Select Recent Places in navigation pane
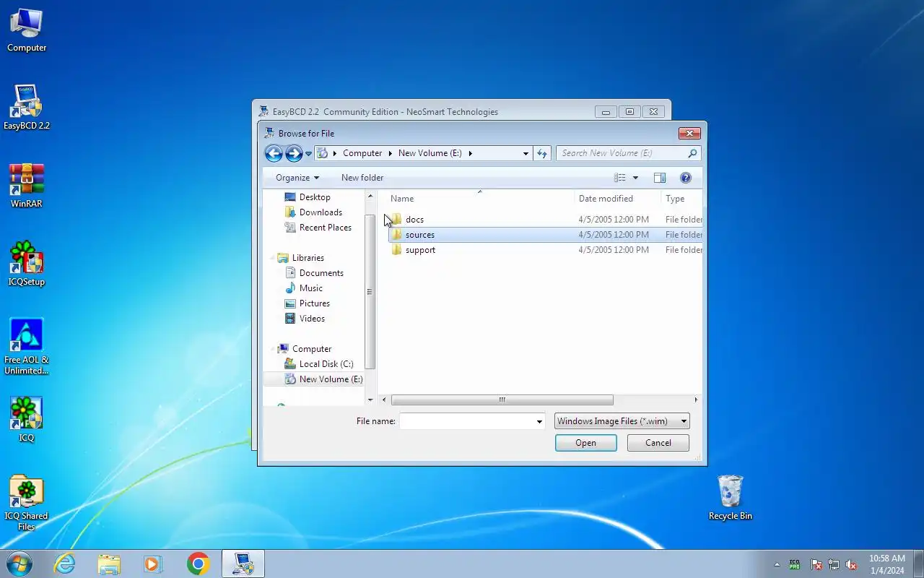The height and width of the screenshot is (578, 924). coord(325,228)
